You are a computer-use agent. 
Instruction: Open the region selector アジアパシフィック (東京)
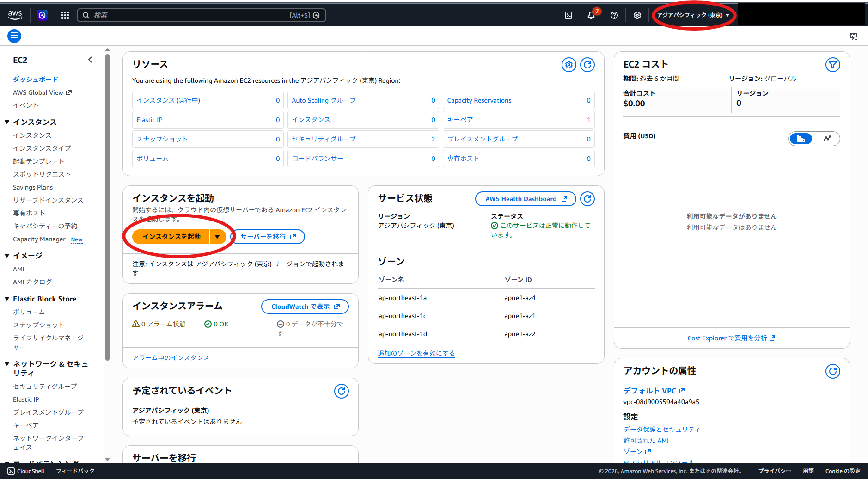(693, 15)
